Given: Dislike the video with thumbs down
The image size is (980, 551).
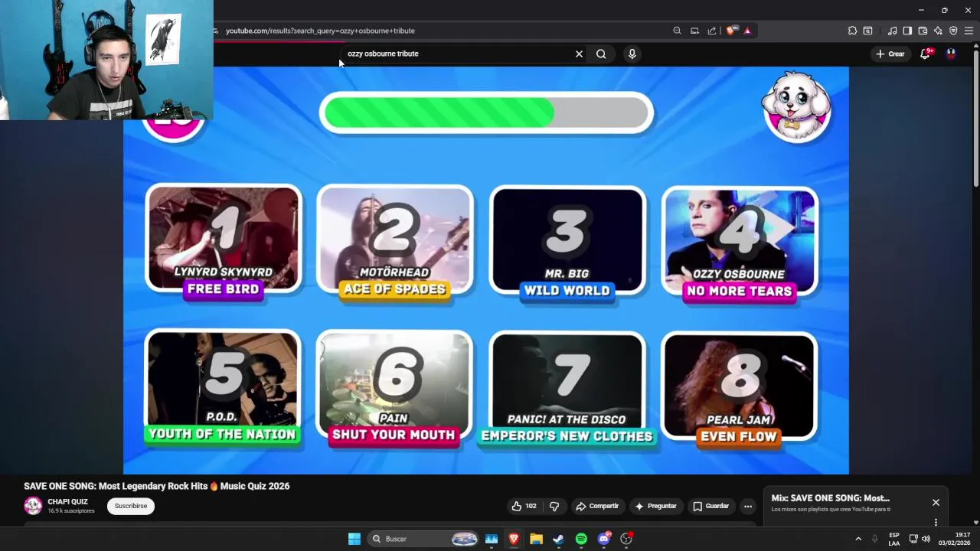Looking at the screenshot, I should pos(554,506).
